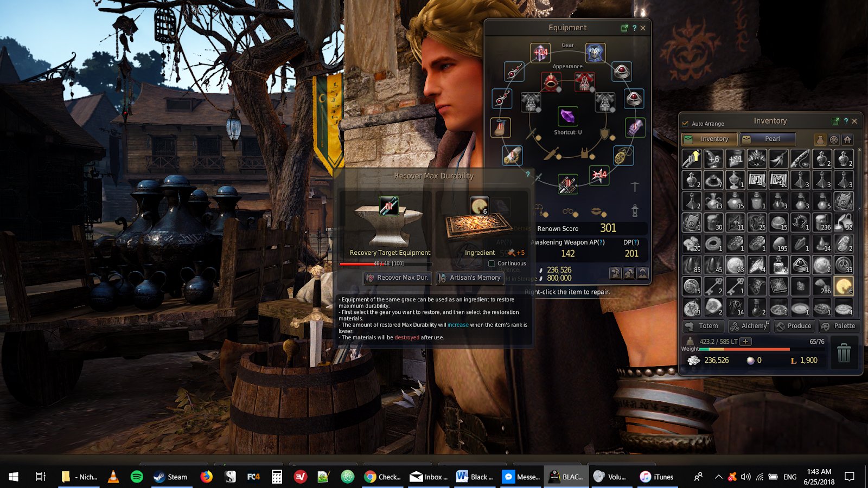The width and height of the screenshot is (868, 488).
Task: Select the inventory item stack of 236
Action: 822,222
